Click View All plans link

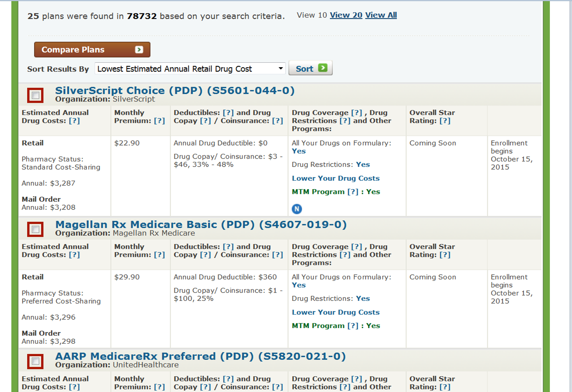click(x=381, y=15)
